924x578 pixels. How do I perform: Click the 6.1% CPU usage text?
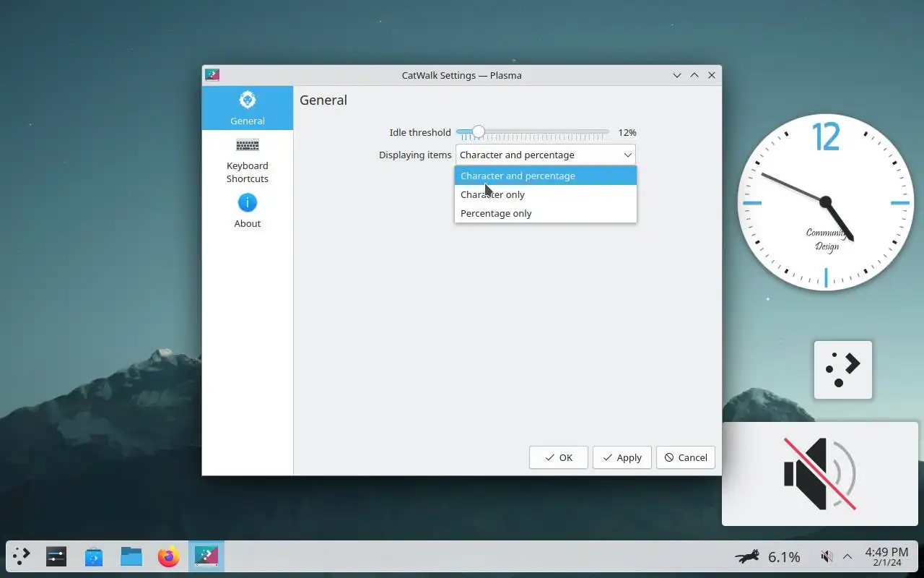coord(784,557)
